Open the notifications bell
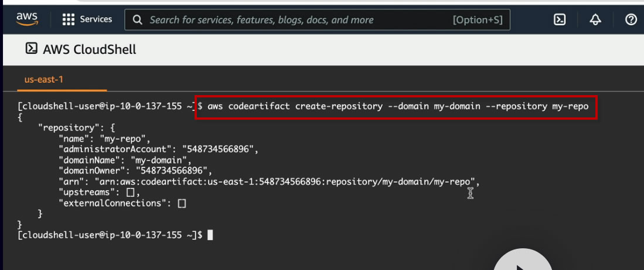This screenshot has height=270, width=644. 595,20
